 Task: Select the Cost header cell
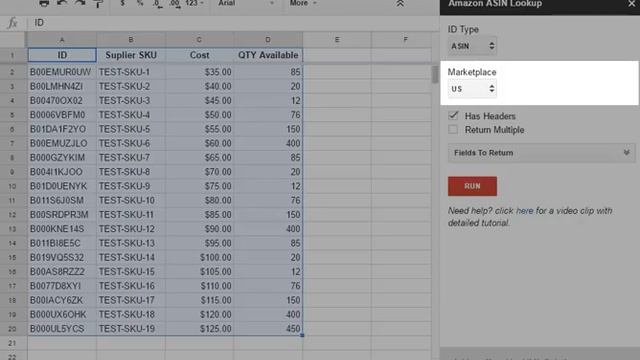199,55
